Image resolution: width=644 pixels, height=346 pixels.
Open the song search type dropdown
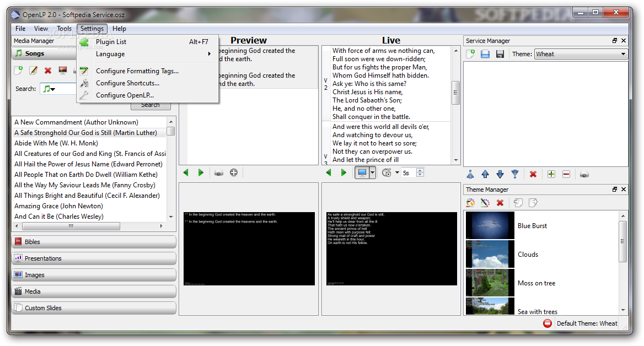pos(50,89)
